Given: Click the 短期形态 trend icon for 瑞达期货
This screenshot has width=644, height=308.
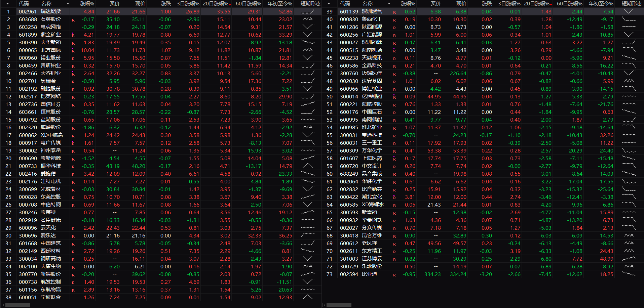Looking at the screenshot, I should pyautogui.click(x=307, y=11).
